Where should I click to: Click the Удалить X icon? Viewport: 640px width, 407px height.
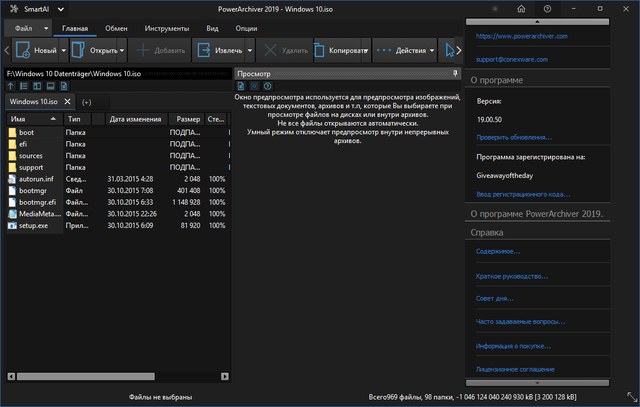point(270,50)
